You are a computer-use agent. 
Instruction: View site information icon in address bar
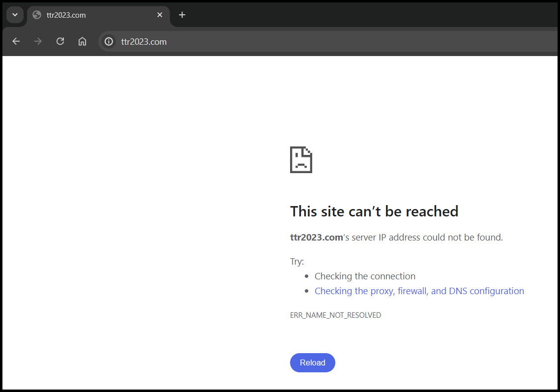coord(109,41)
